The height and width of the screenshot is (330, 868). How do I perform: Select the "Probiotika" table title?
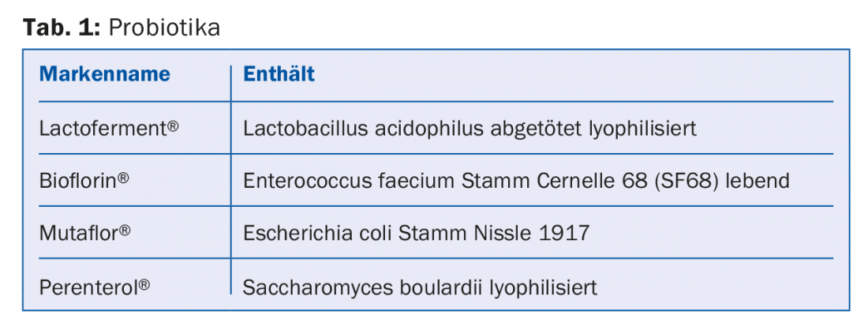(164, 28)
